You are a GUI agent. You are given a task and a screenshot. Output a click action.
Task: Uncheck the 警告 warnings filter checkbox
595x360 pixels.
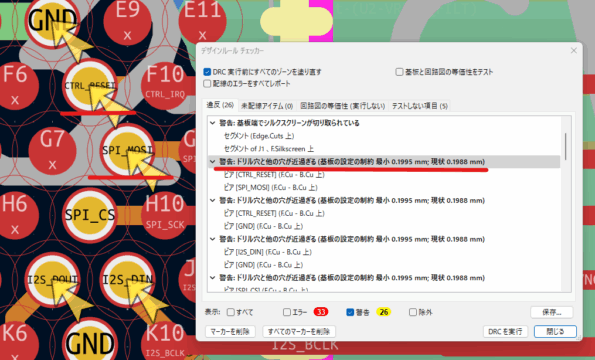click(350, 312)
